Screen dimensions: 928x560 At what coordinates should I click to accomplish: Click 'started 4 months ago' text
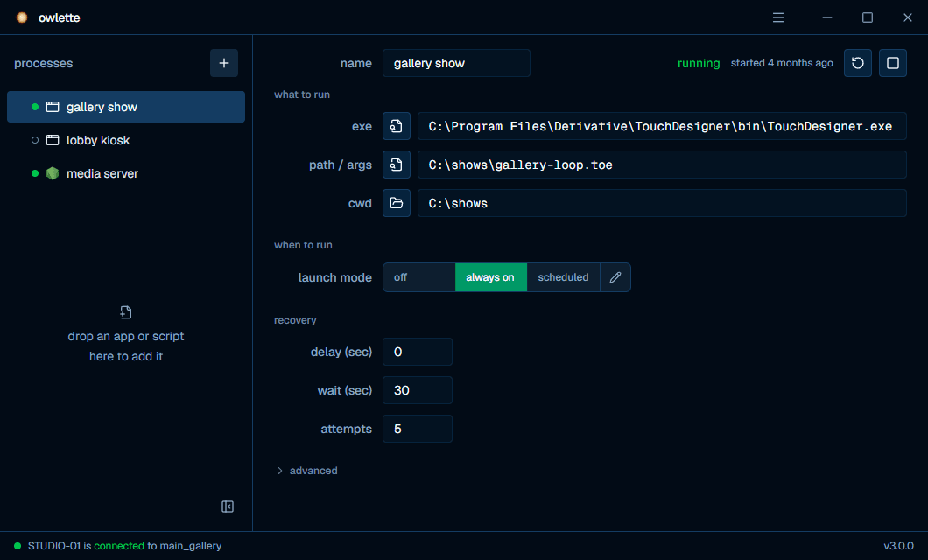(781, 63)
